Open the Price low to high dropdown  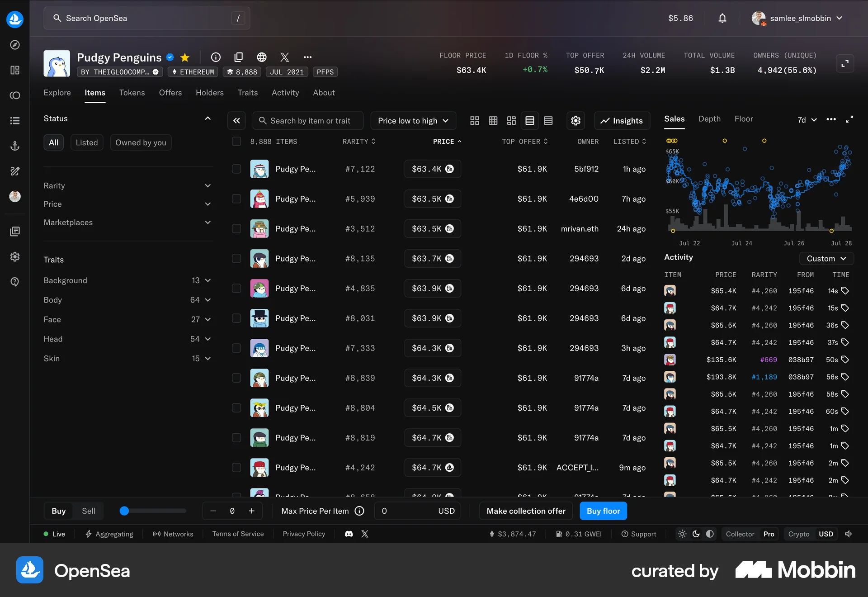[x=412, y=120]
